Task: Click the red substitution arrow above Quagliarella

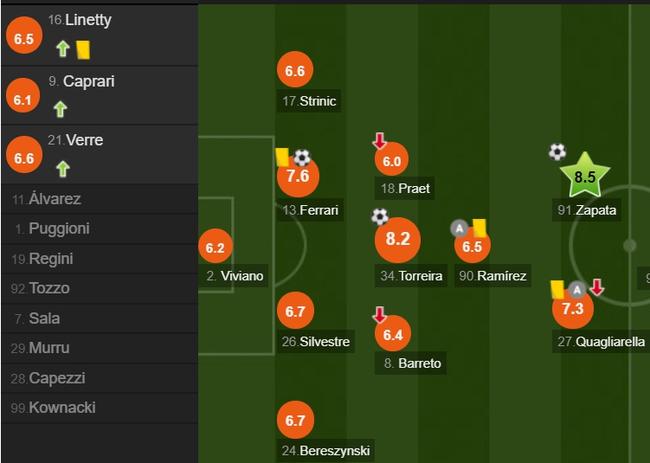Action: click(597, 287)
